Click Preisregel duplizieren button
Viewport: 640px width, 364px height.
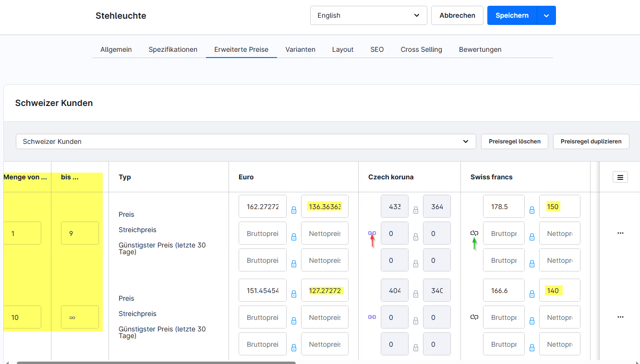click(591, 141)
